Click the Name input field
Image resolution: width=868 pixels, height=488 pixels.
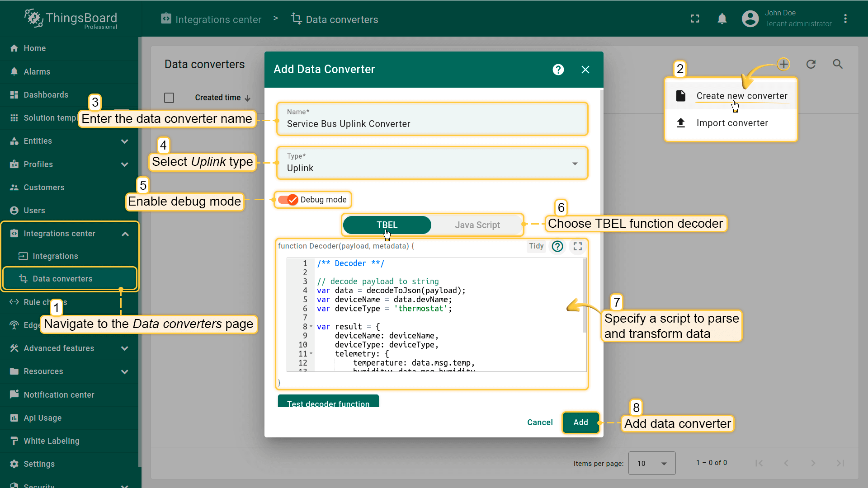pos(432,124)
